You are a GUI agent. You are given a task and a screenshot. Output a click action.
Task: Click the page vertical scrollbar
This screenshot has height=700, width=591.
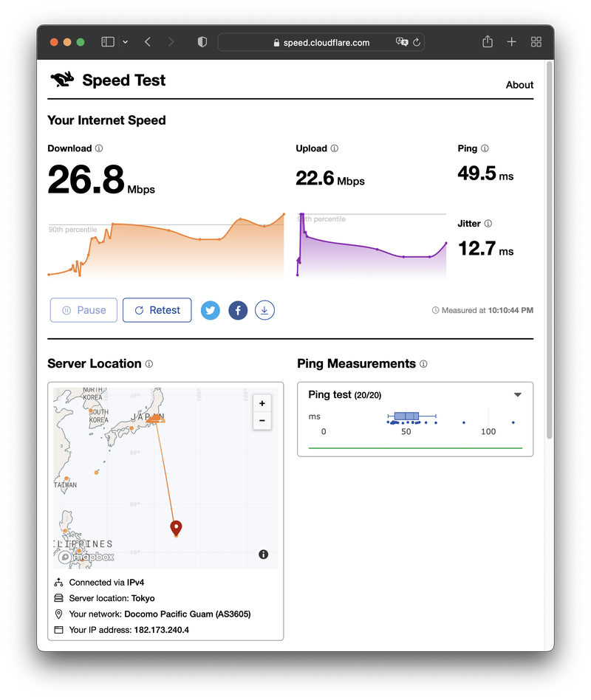click(549, 251)
